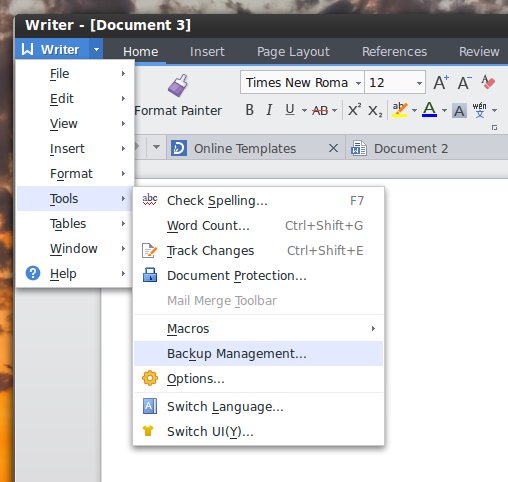Screen dimensions: 508x482
Task: Open the File submenu
Action: click(75, 74)
